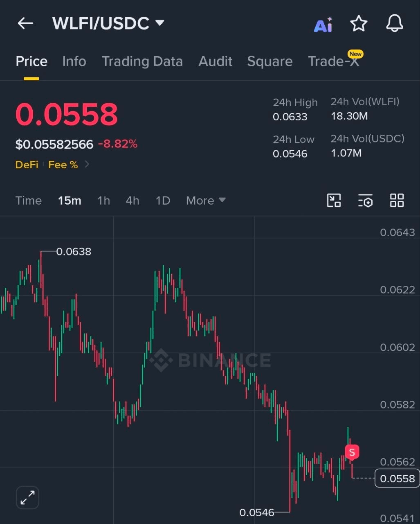Expand the More timeframes dropdown
The width and height of the screenshot is (420, 524).
click(206, 201)
